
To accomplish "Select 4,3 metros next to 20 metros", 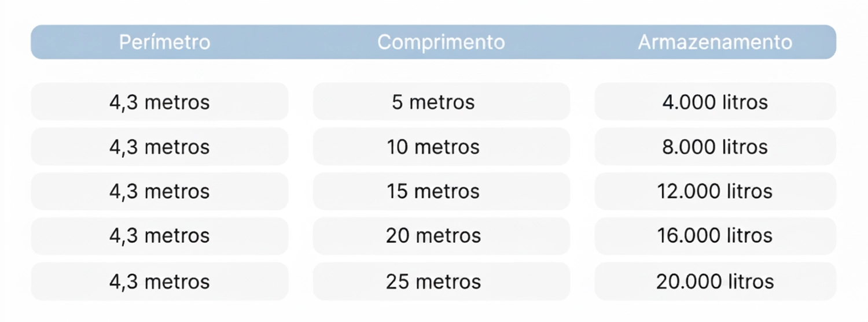I will (x=160, y=236).
